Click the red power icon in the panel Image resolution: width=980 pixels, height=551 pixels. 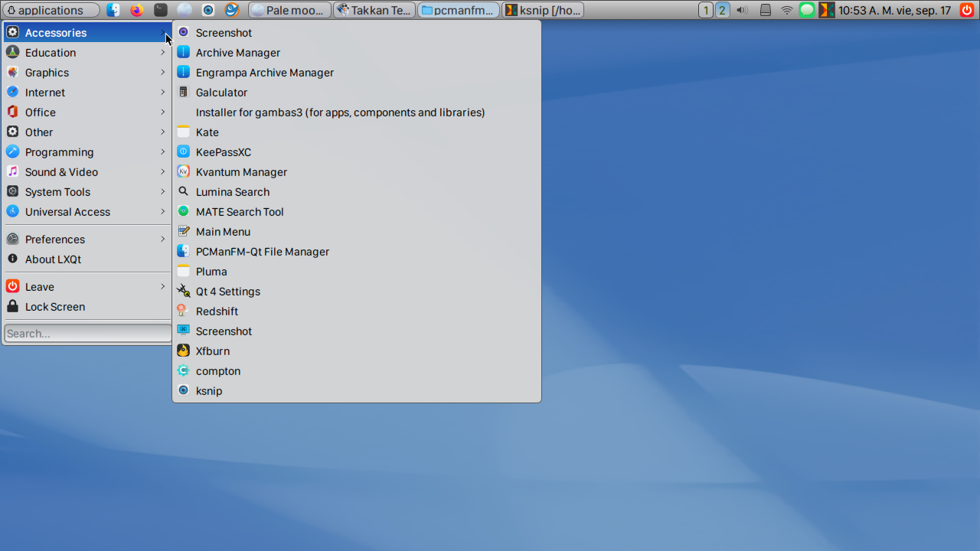(x=967, y=10)
